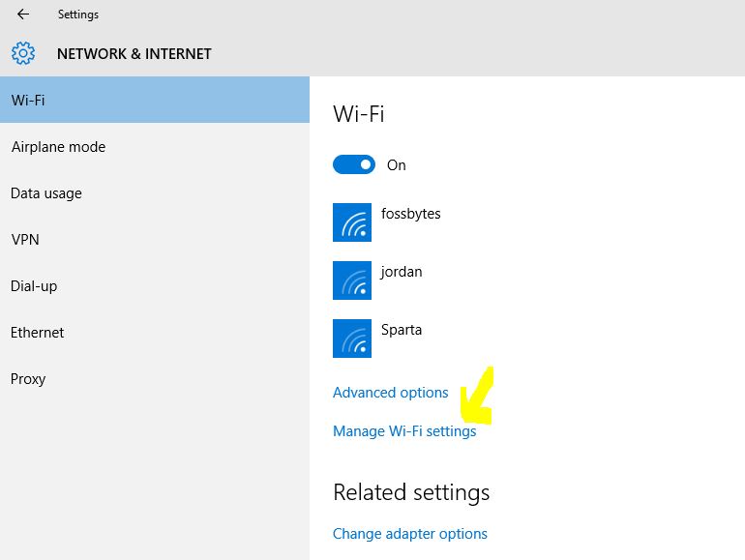The height and width of the screenshot is (560, 745).
Task: Select the jordan Wi-Fi signal icon
Action: point(352,280)
